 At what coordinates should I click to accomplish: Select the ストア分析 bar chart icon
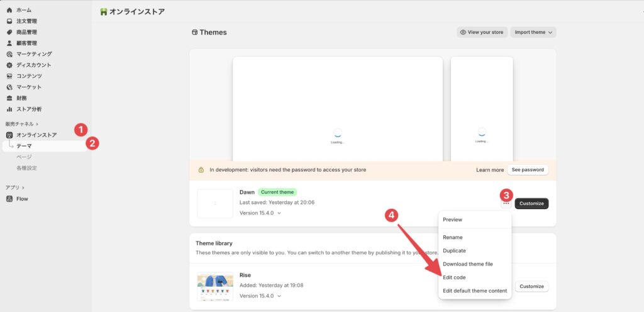tap(9, 109)
